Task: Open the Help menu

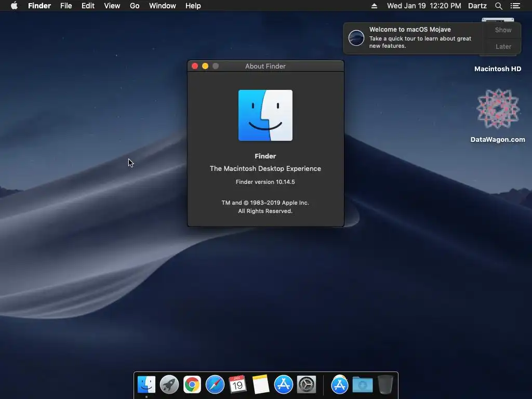Action: click(193, 6)
